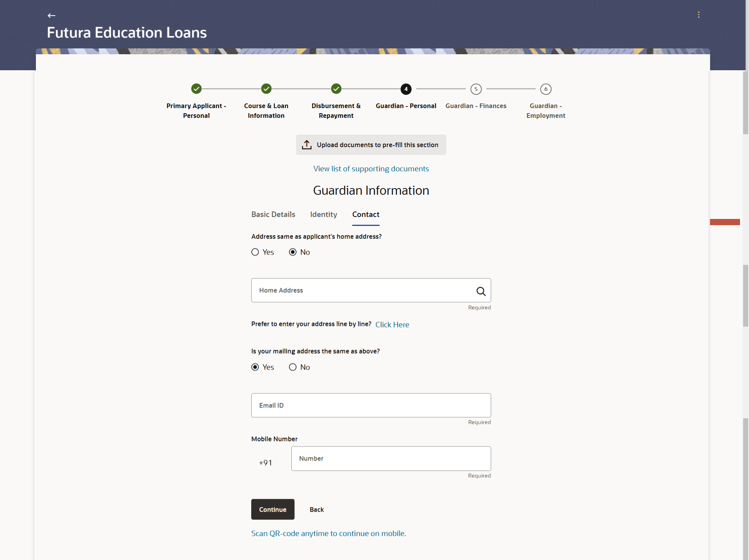Screen dimensions: 749x560
Task: Select No for same as applicant's address
Action: tap(293, 252)
